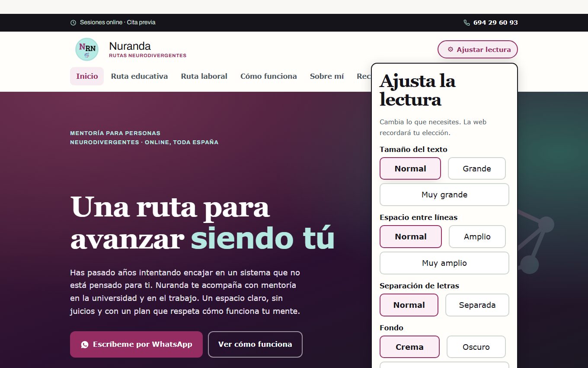Click the Has pasado años intentando encajar paragraph

185,292
